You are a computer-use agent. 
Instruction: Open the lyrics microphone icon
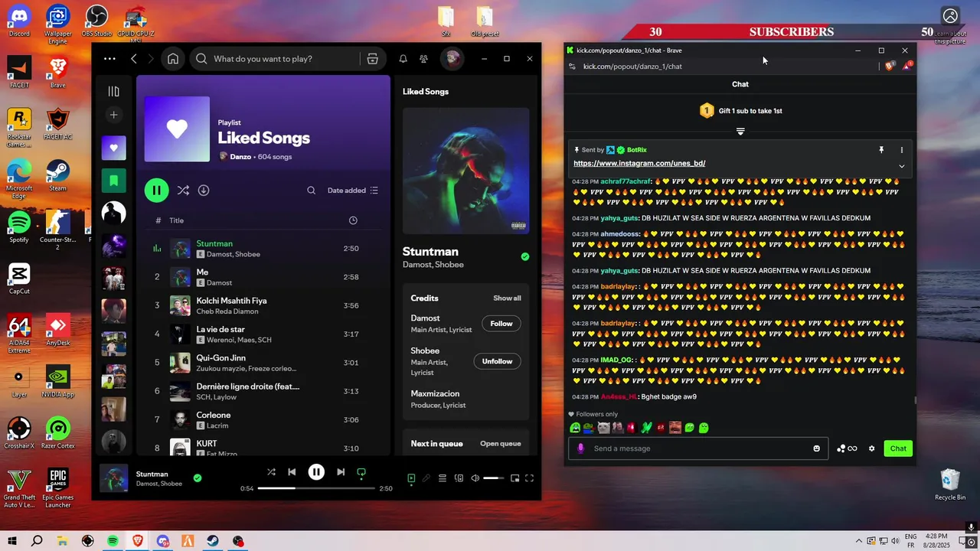pos(426,478)
